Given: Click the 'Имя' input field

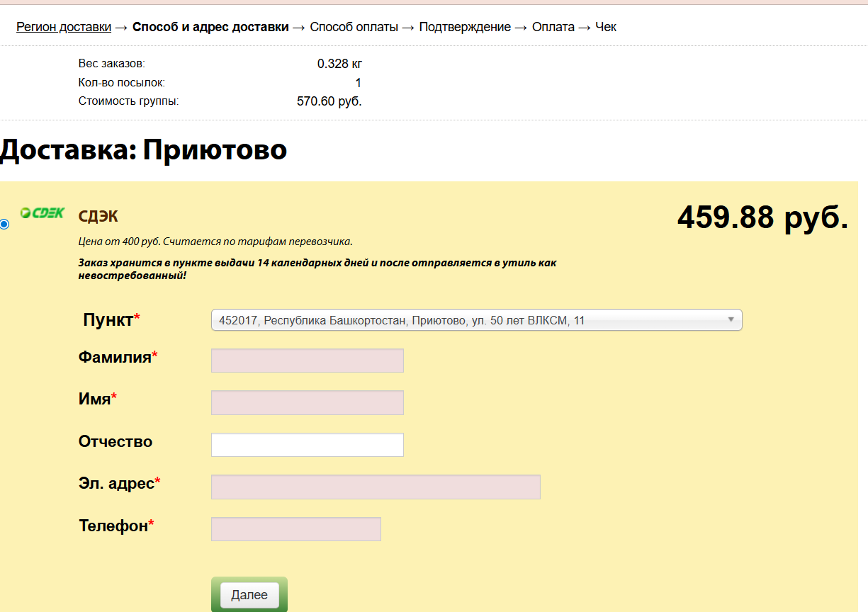Looking at the screenshot, I should tap(308, 402).
